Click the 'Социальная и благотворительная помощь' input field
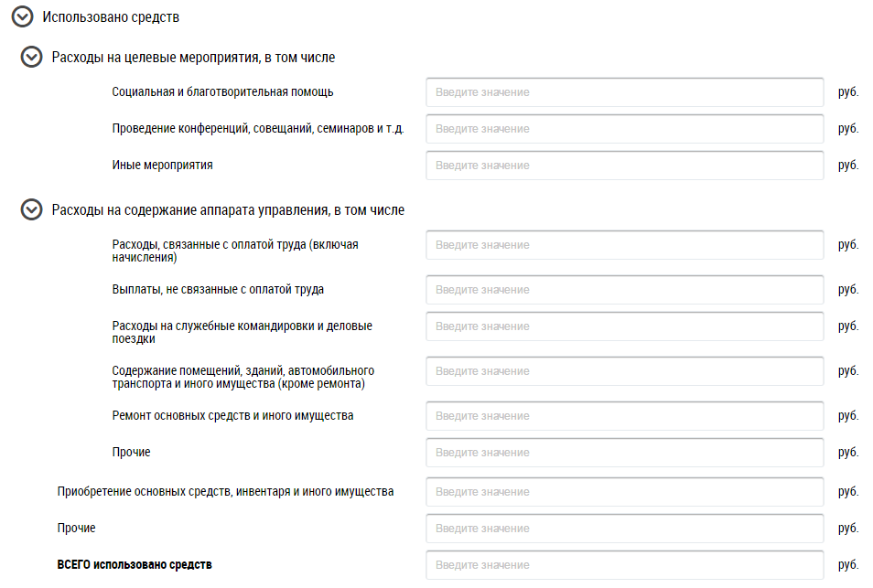This screenshot has height=588, width=873. pos(625,92)
